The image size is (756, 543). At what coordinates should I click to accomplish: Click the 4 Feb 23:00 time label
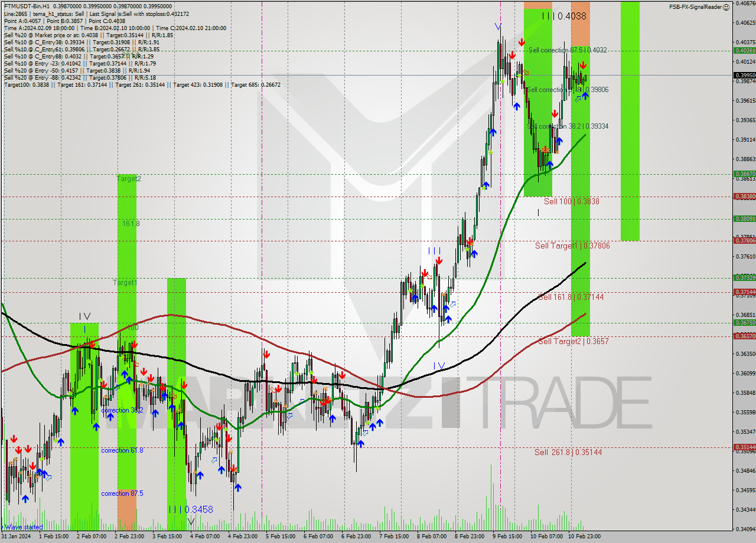243,537
